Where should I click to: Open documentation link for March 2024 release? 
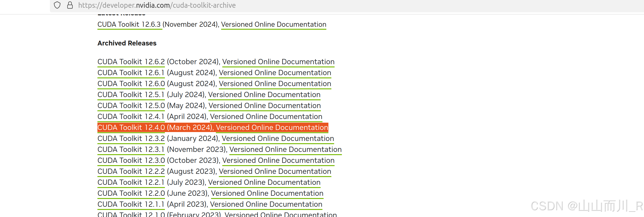[272, 128]
